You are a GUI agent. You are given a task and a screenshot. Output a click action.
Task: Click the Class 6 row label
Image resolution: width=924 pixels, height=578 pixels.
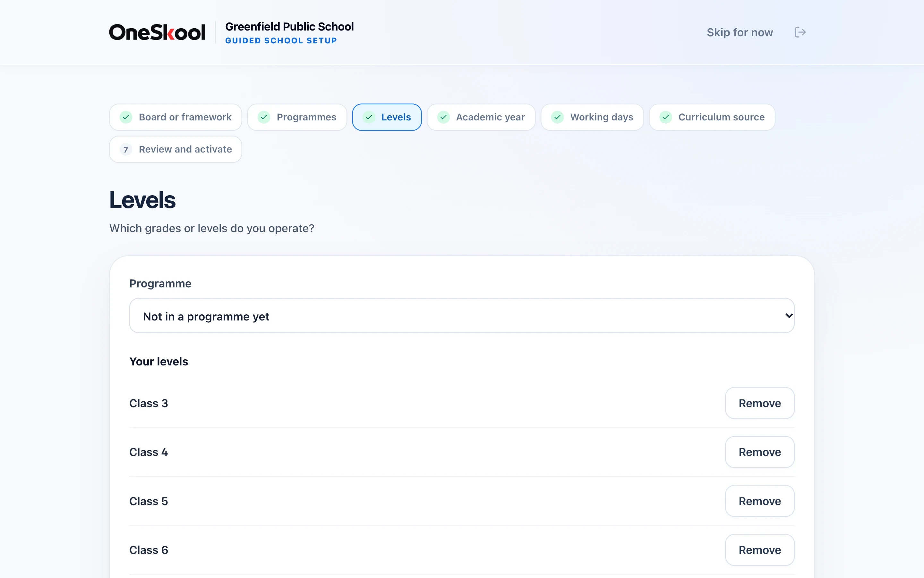(149, 550)
